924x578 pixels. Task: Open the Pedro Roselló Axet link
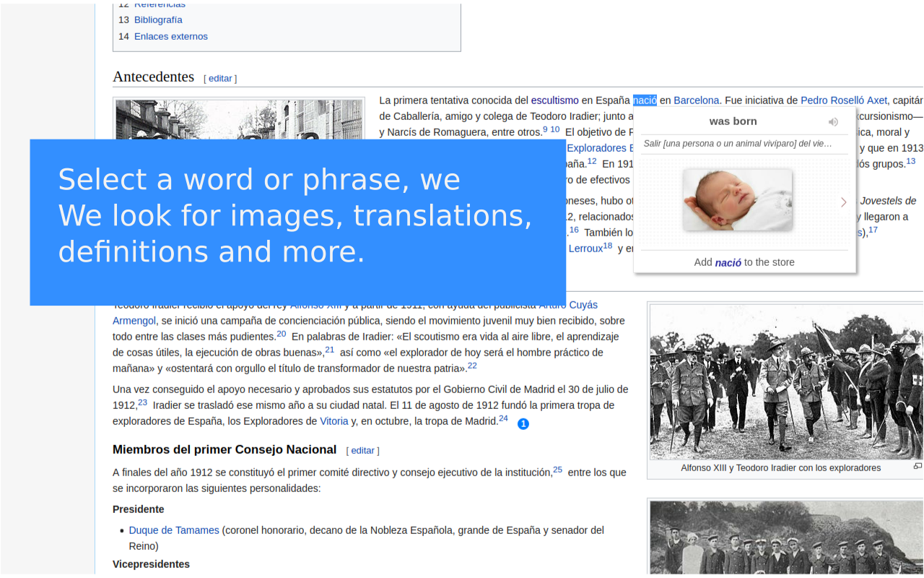[843, 100]
